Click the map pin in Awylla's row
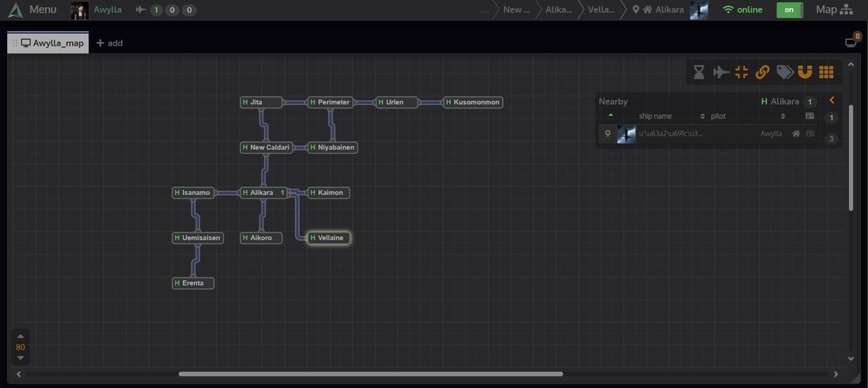The image size is (868, 388). click(608, 133)
